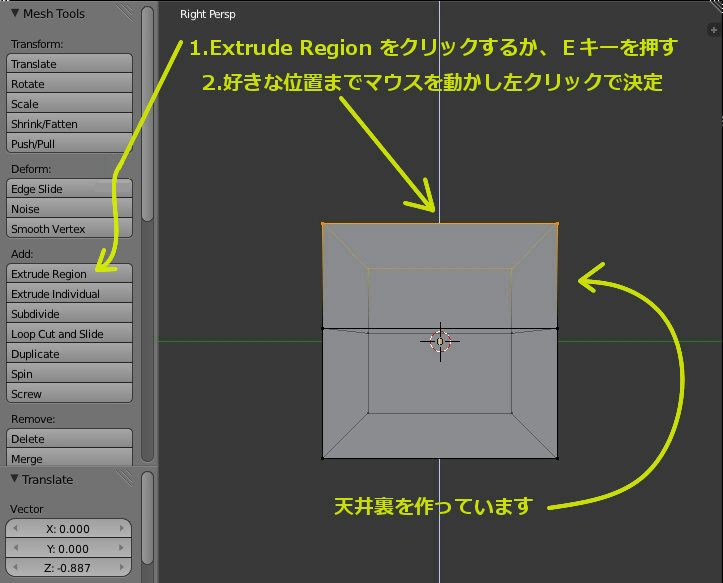Decrease Y value with left arrow

[15, 548]
